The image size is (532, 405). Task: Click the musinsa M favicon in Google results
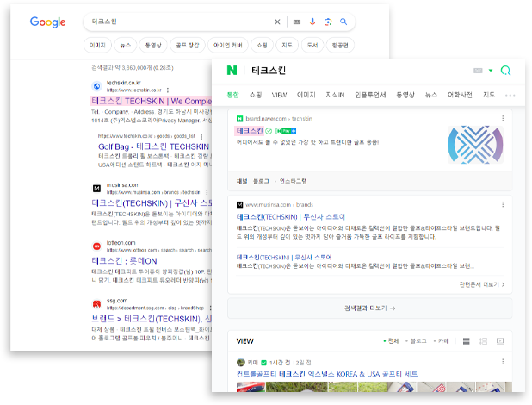tap(96, 189)
